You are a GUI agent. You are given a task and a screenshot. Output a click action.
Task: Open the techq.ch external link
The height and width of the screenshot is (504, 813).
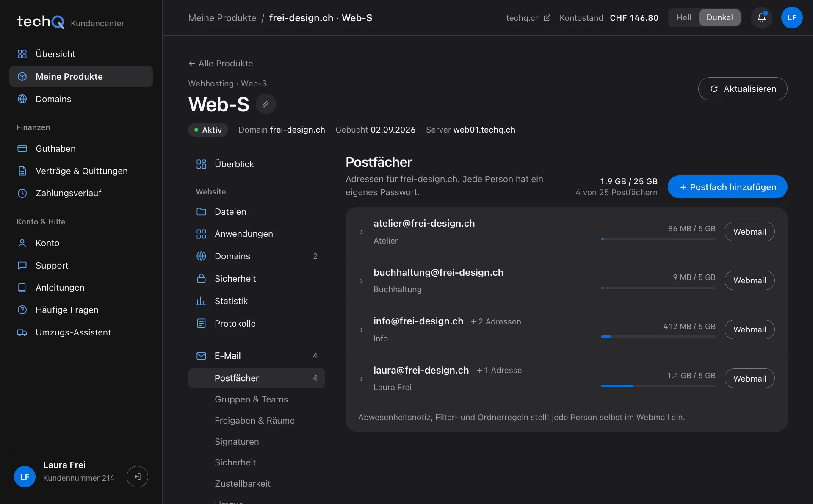[x=528, y=18]
